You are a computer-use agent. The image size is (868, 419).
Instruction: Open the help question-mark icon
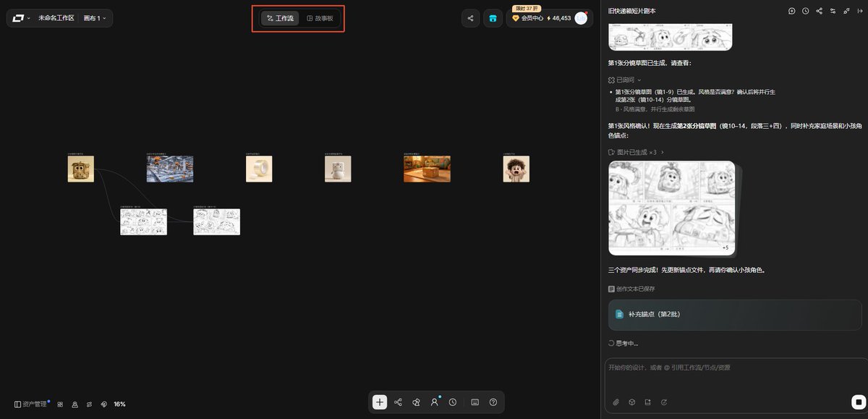[x=493, y=402]
